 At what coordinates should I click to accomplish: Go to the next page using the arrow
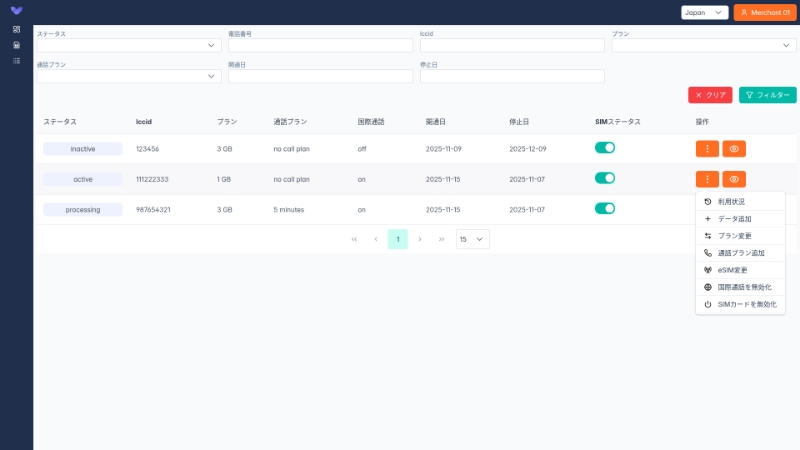(x=420, y=239)
